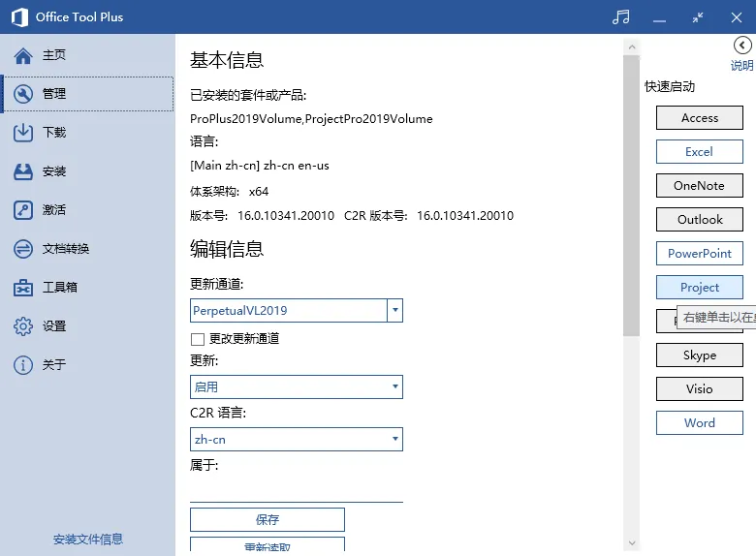Click the scrollbar up arrow
The width and height of the screenshot is (756, 556).
click(632, 47)
